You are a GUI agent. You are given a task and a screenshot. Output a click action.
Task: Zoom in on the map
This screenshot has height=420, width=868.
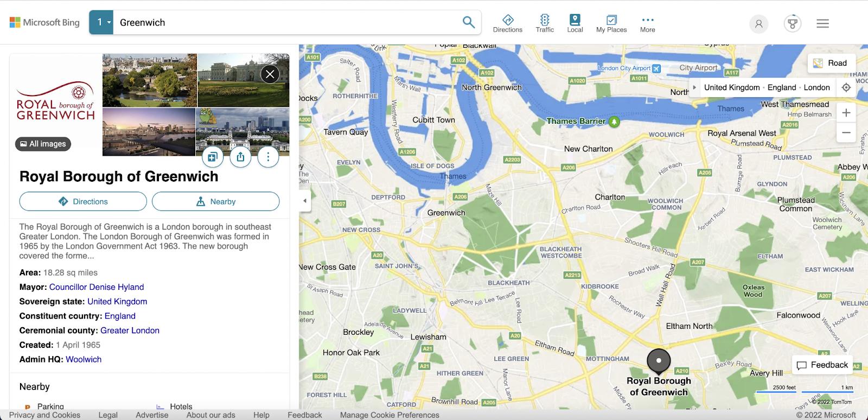(x=846, y=113)
